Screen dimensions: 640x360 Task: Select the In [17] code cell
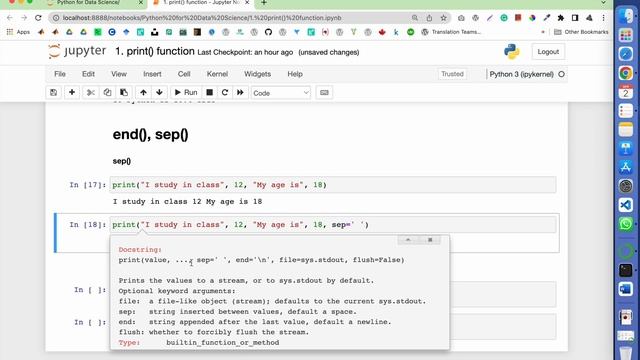tap(333, 185)
